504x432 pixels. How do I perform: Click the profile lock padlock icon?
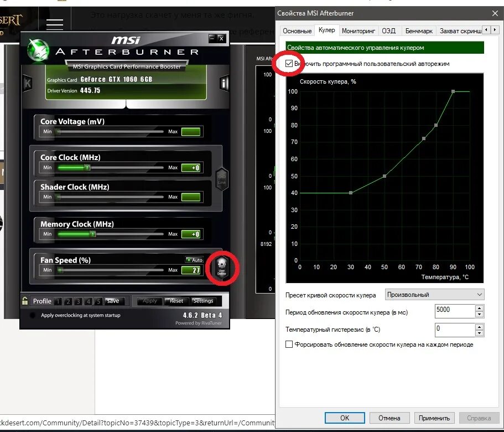(x=25, y=301)
